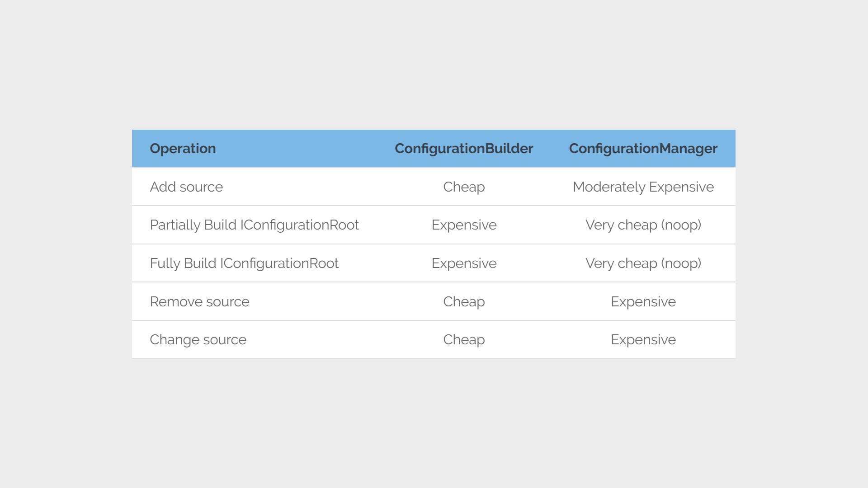Screen dimensions: 868x488
Task: Click 'Very cheap (noop)' in Partially Build row
Action: (643, 225)
